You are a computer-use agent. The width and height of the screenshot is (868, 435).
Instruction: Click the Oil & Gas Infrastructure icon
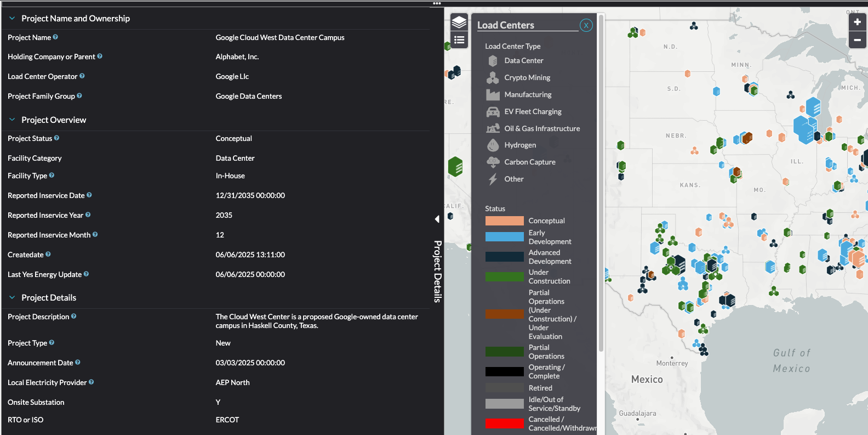point(493,129)
